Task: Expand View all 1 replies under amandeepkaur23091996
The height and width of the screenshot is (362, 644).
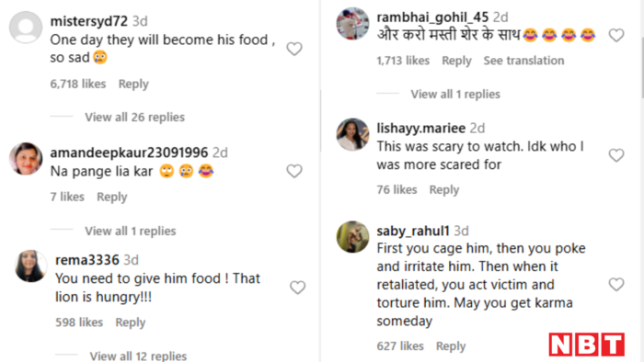Action: [131, 232]
